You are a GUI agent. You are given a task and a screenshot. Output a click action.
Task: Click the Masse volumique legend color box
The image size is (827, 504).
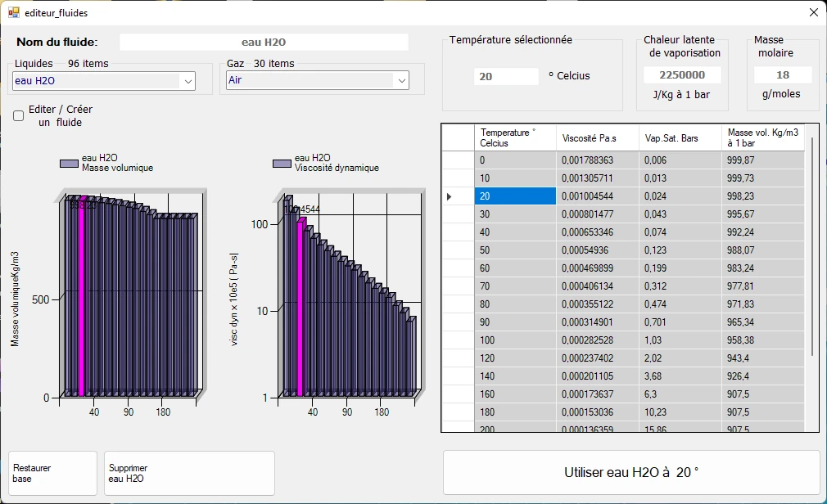pyautogui.click(x=69, y=164)
